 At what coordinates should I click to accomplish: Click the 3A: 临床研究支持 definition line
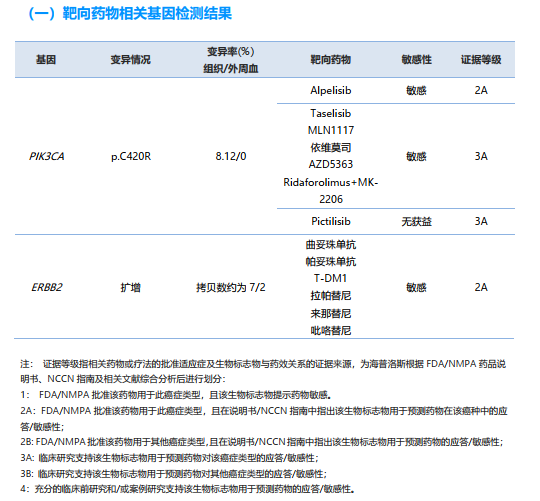(169, 458)
